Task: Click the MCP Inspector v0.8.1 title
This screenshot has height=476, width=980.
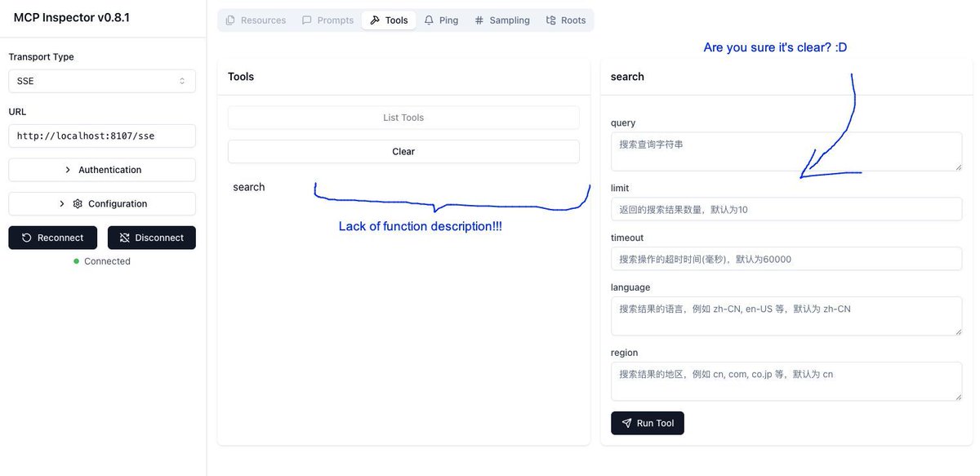Action: click(72, 17)
